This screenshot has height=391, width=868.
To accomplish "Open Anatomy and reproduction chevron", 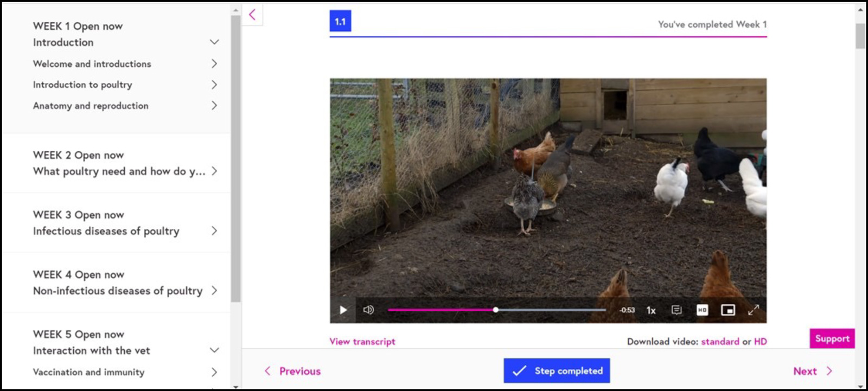I will click(x=214, y=106).
